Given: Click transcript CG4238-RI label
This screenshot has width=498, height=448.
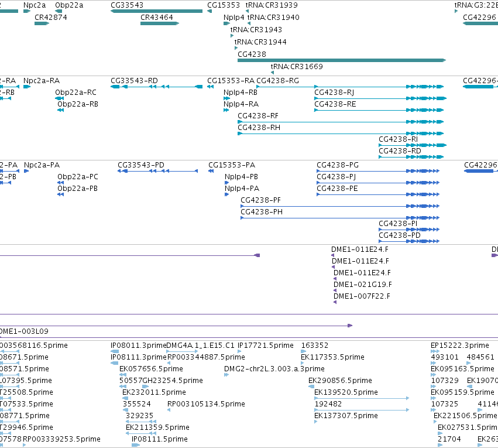Looking at the screenshot, I should [x=399, y=139].
